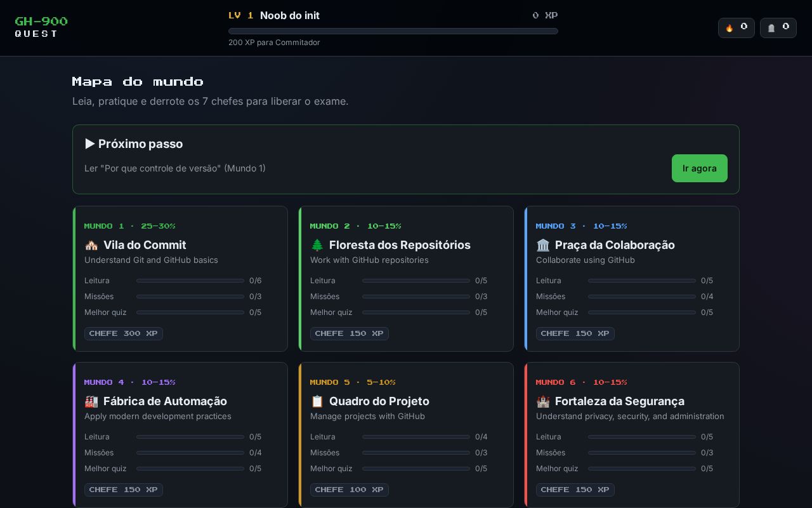Click the play icon beside Próximo passo

click(90, 144)
